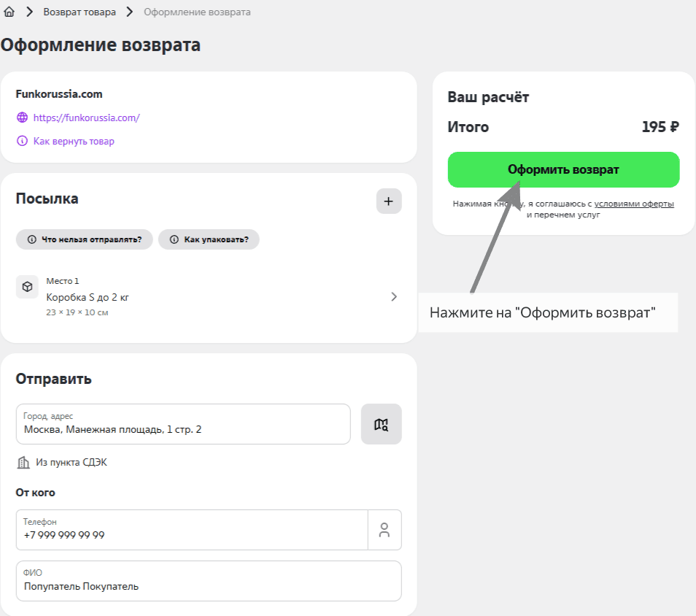Image resolution: width=696 pixels, height=616 pixels.
Task: Open "Как вернуть товар" help link
Action: click(74, 142)
